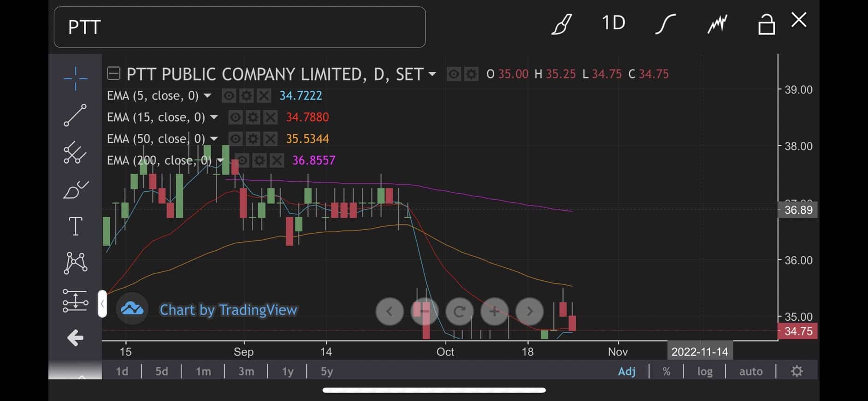The height and width of the screenshot is (401, 868).
Task: Select the brush drawing tool in sidebar
Action: pyautogui.click(x=75, y=189)
